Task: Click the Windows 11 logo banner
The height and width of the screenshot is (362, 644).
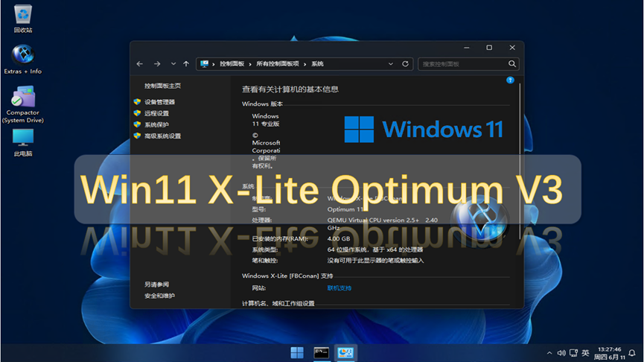Action: [424, 129]
